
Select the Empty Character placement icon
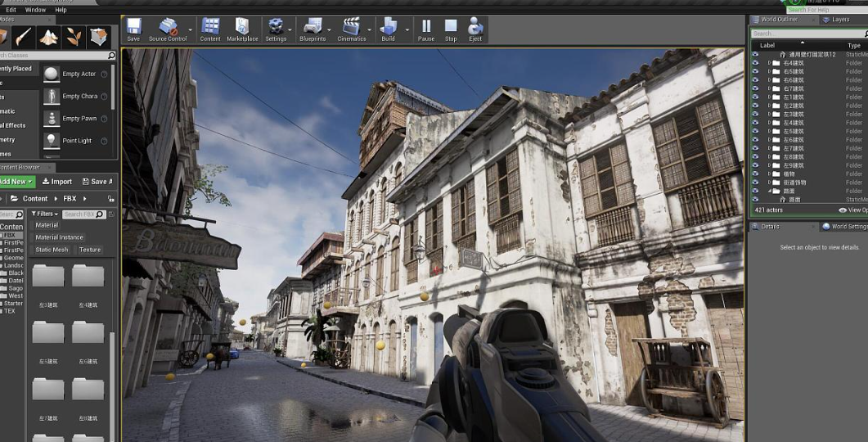click(52, 96)
